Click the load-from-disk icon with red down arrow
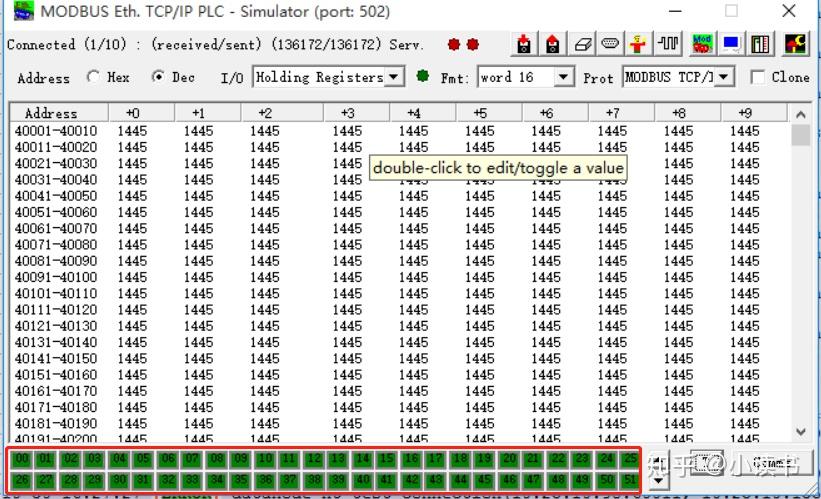 pos(524,45)
